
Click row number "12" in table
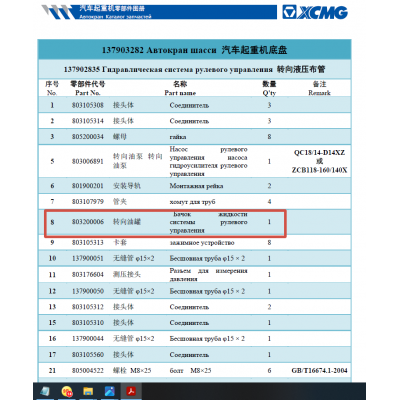pos(52,291)
